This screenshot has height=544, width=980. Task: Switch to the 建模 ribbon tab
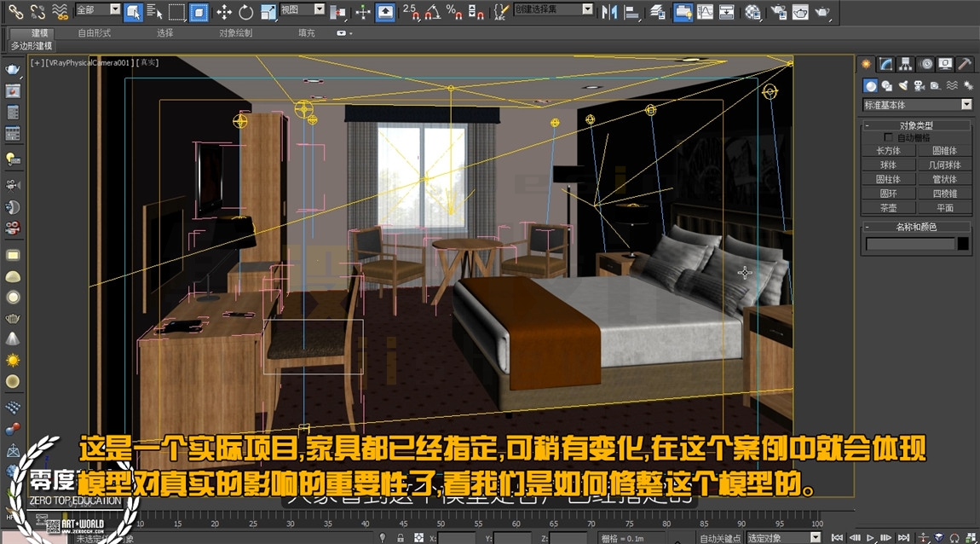pyautogui.click(x=40, y=32)
